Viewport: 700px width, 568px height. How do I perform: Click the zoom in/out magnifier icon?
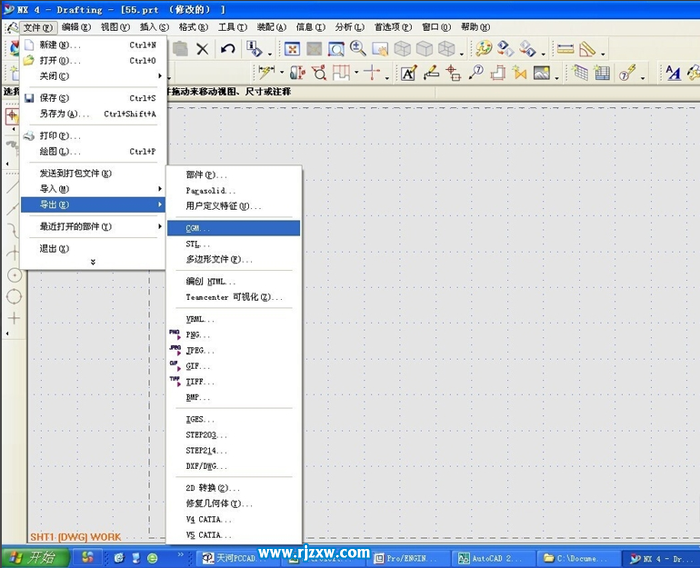(x=358, y=48)
